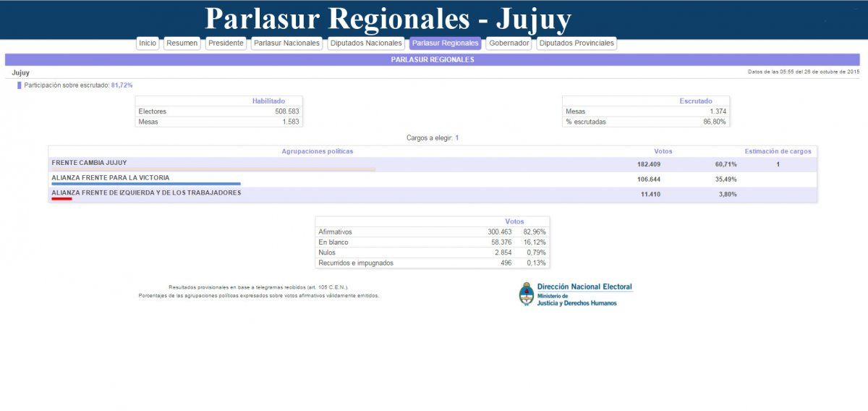The image size is (868, 411).
Task: Open the Diputados Nacionales tab
Action: pyautogui.click(x=366, y=43)
